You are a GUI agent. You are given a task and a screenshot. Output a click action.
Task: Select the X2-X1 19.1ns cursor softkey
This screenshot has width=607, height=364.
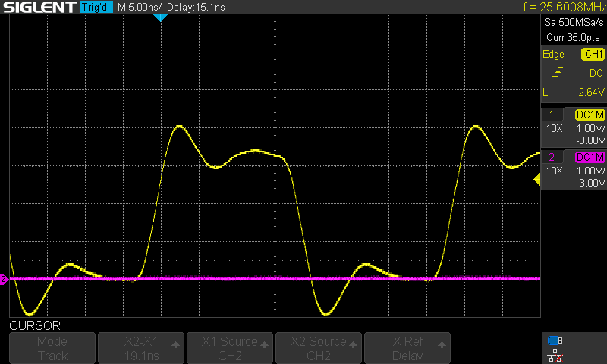tap(141, 348)
